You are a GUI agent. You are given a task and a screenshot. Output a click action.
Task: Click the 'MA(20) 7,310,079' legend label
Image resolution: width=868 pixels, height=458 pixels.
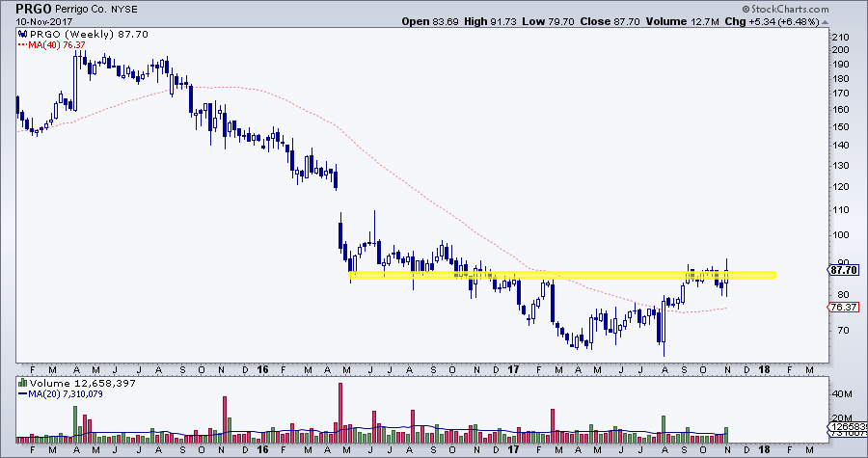click(66, 394)
